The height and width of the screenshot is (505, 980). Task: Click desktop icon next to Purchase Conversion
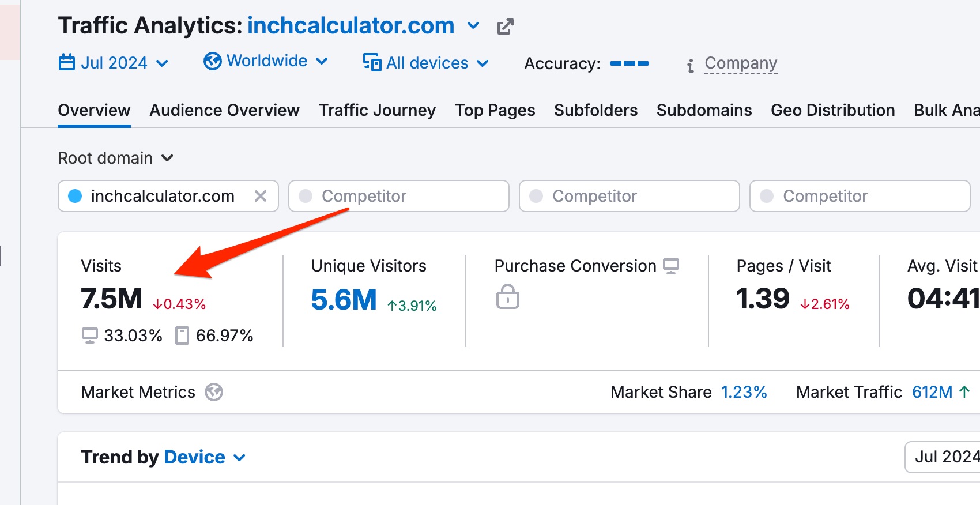[671, 266]
